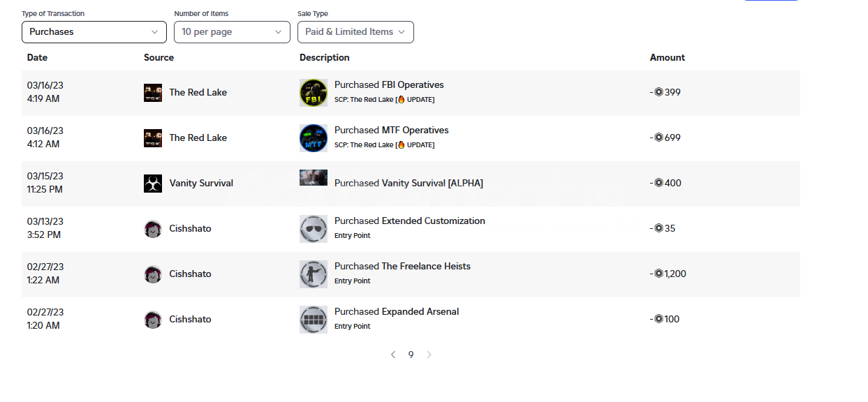
Task: Click The Red Lake source icon for FBI purchase
Action: tap(153, 93)
